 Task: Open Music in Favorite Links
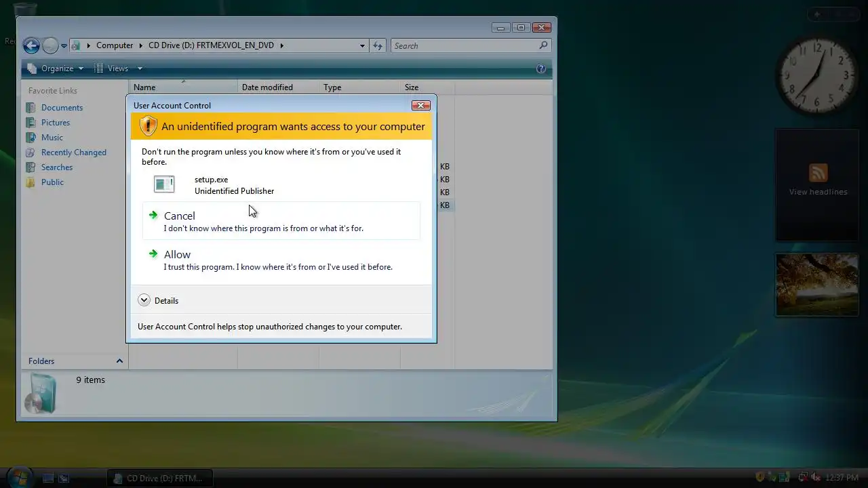[52, 138]
